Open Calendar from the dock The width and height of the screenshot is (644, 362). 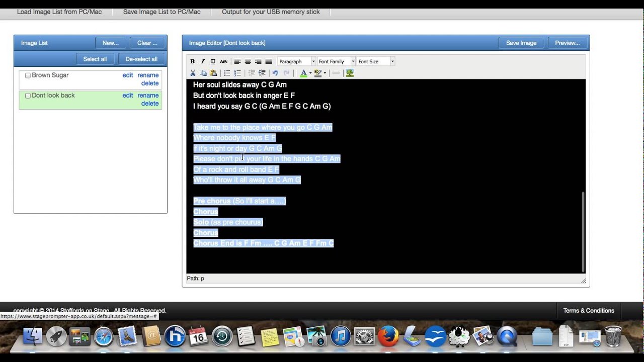click(x=198, y=336)
